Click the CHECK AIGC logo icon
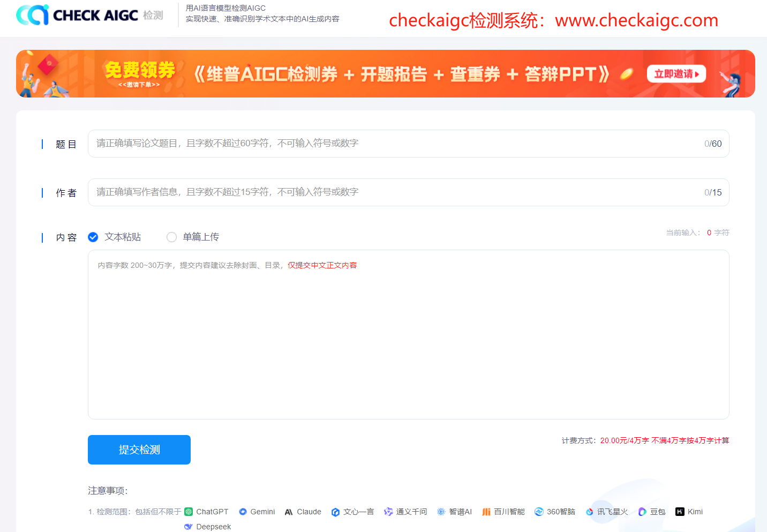This screenshot has height=532, width=767. (x=33, y=15)
